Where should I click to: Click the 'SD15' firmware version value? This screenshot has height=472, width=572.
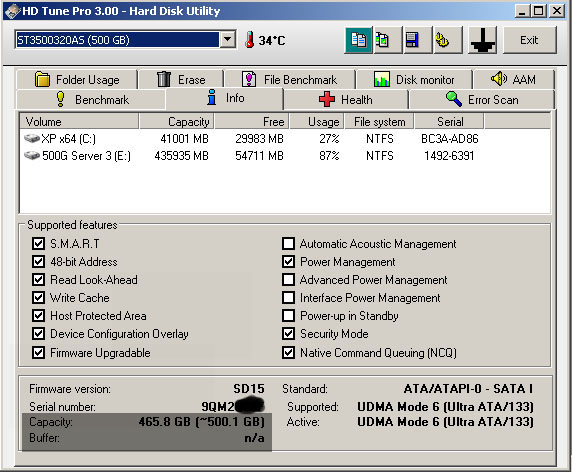click(249, 388)
